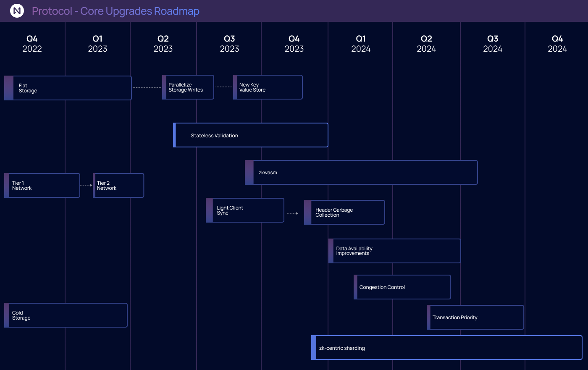This screenshot has height=370, width=588.
Task: Select the Stateless Validation milestone bar
Action: (250, 135)
